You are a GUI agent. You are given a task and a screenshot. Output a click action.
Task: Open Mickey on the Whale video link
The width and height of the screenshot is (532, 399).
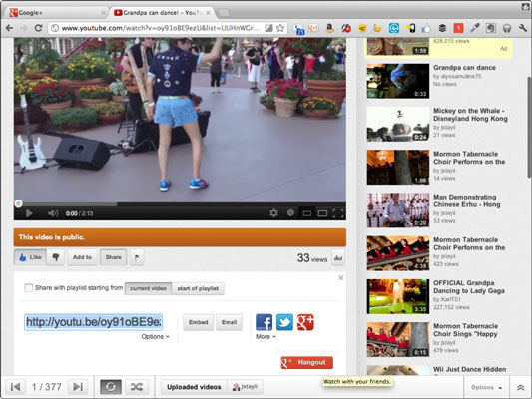[470, 115]
